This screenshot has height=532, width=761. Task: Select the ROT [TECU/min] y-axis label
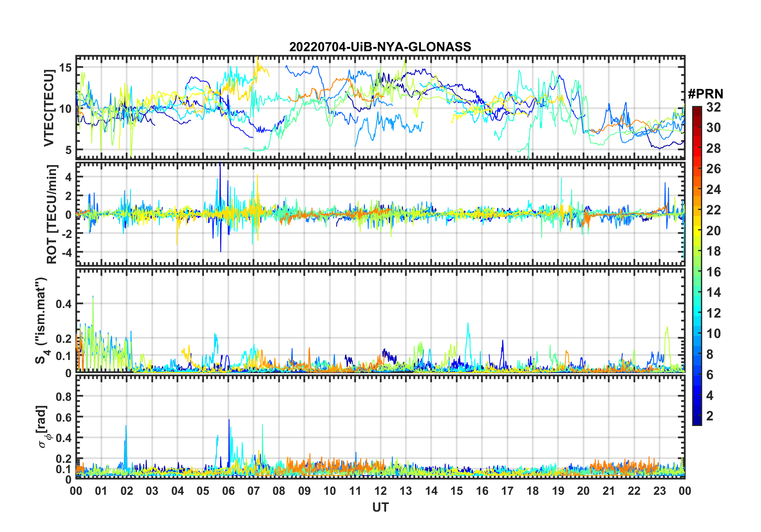[52, 214]
